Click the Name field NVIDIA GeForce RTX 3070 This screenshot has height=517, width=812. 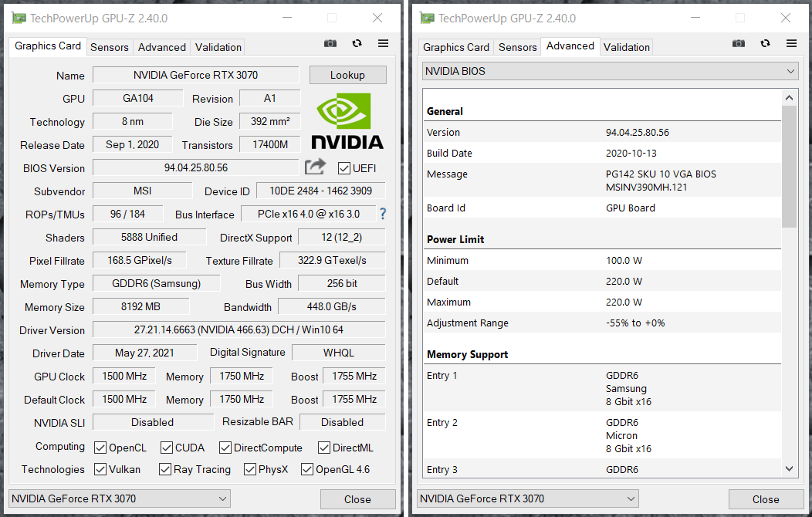tap(196, 75)
